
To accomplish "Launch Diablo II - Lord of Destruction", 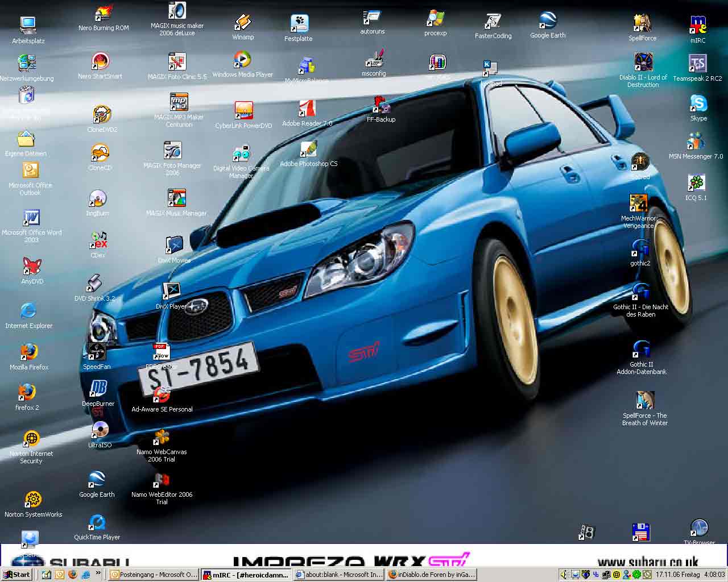I will [643, 63].
